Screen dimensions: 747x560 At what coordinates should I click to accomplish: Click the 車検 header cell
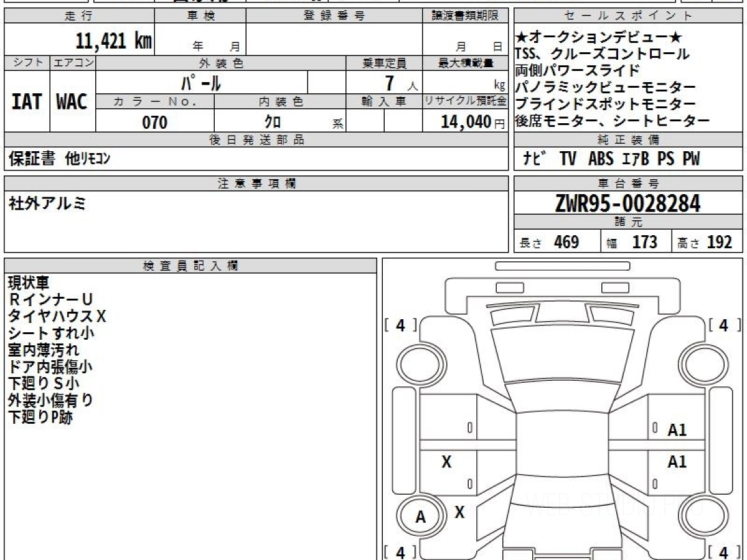200,16
